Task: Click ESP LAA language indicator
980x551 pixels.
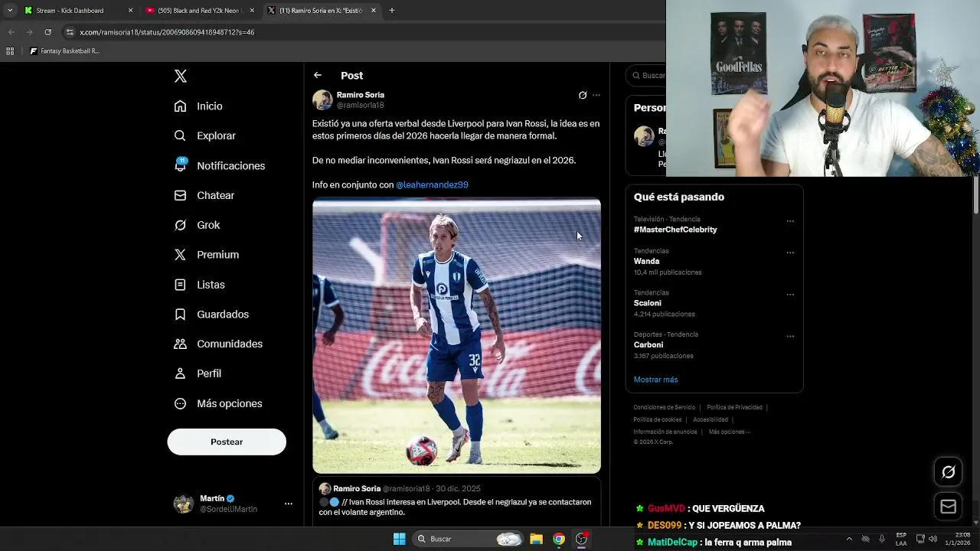Action: [x=901, y=539]
